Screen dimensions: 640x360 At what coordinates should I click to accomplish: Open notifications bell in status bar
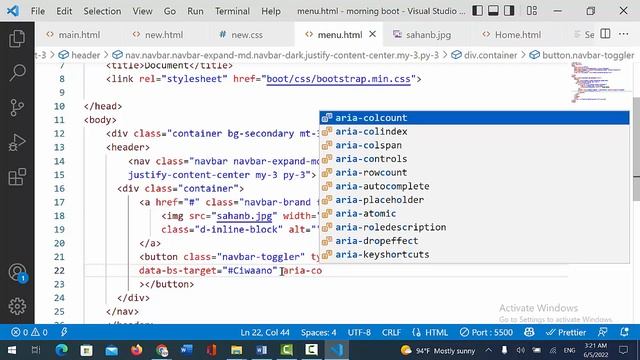[x=624, y=332]
